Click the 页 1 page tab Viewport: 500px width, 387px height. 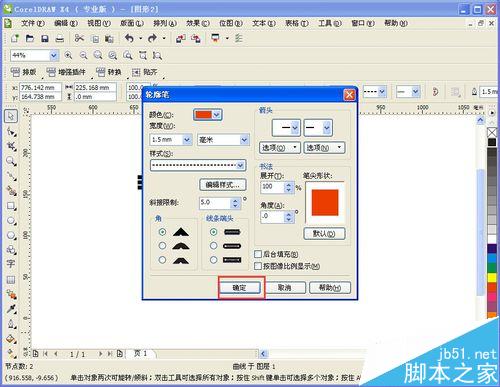pos(140,353)
